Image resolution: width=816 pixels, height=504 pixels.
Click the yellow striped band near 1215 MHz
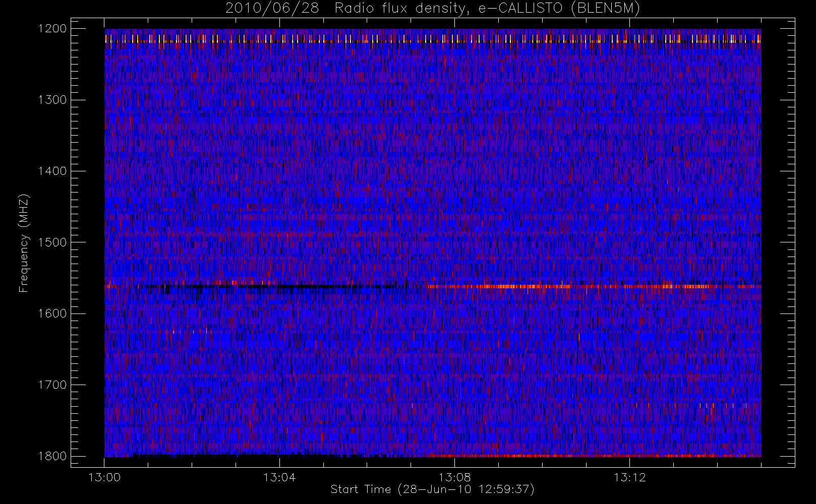point(433,39)
